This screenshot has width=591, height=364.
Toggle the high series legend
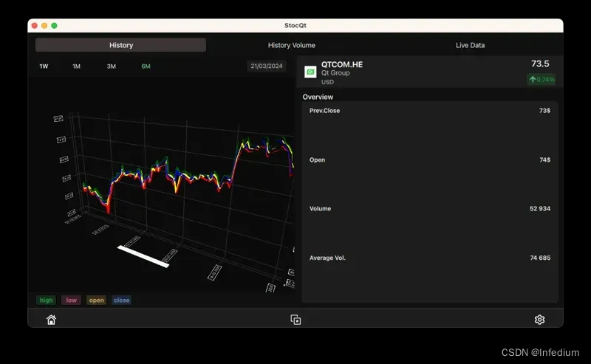[46, 300]
